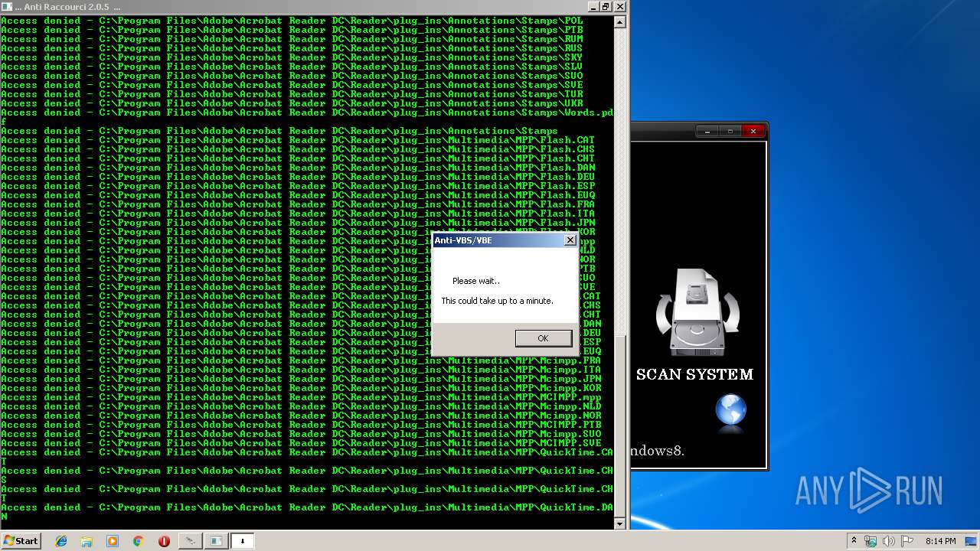The height and width of the screenshot is (551, 980).
Task: Launch Opera browser from the taskbar
Action: click(x=164, y=541)
